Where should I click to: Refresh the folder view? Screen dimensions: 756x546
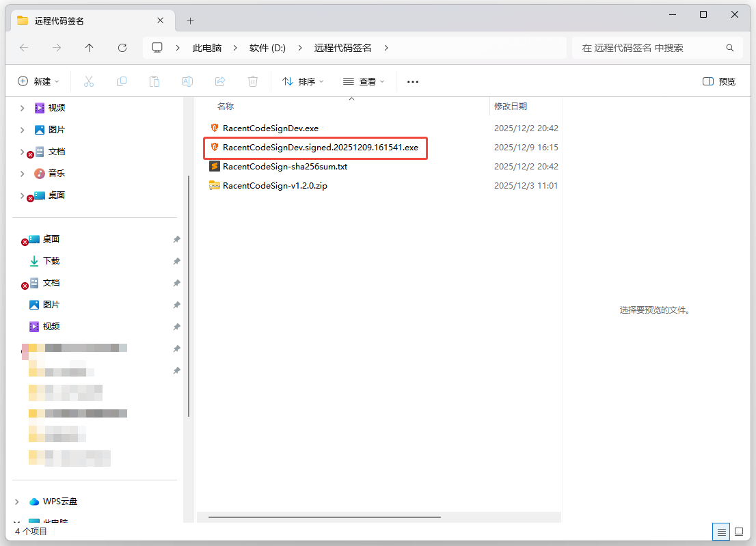(x=122, y=48)
